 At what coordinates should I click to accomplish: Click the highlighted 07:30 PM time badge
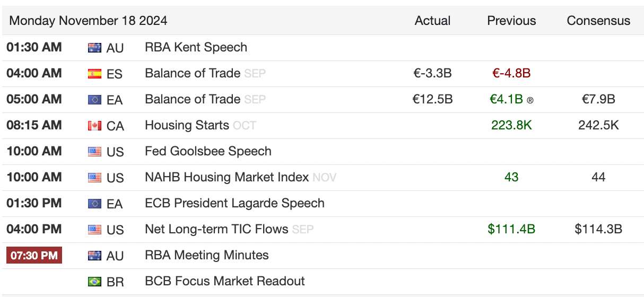tap(34, 255)
